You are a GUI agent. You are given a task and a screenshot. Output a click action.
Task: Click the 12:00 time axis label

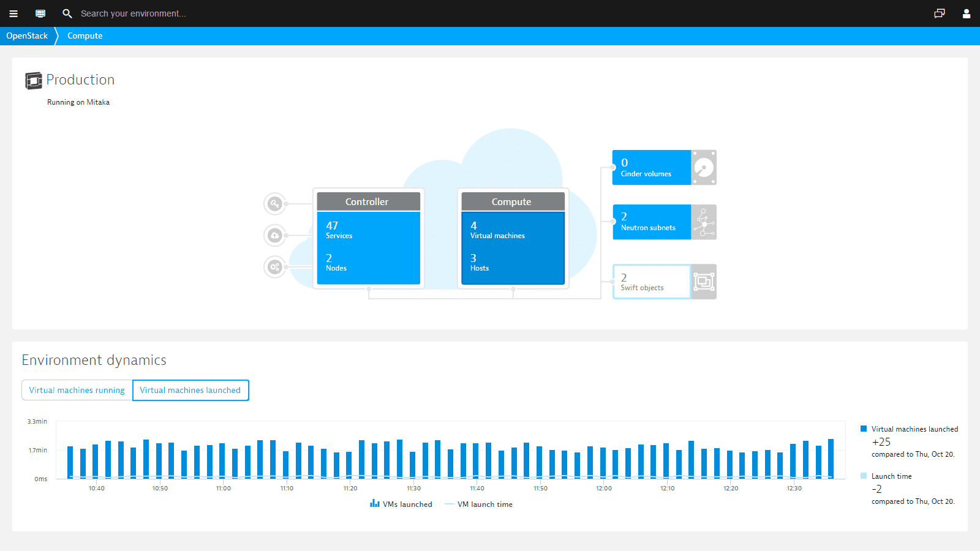604,488
